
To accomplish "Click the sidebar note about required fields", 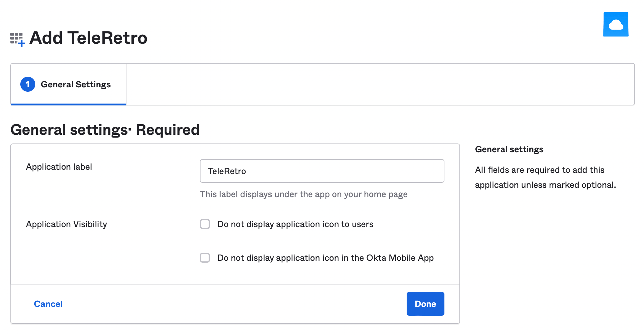I will pos(545,177).
